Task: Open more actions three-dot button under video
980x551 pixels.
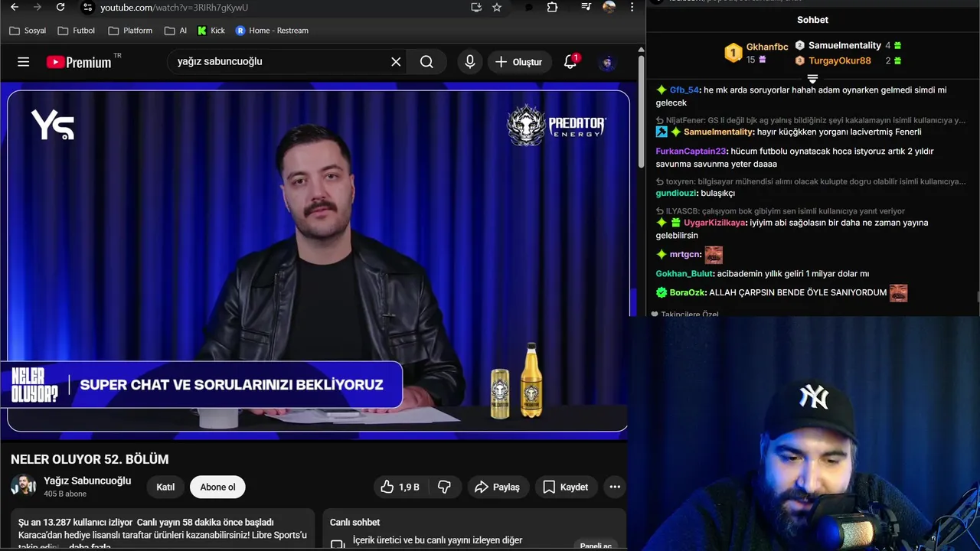Action: point(615,487)
